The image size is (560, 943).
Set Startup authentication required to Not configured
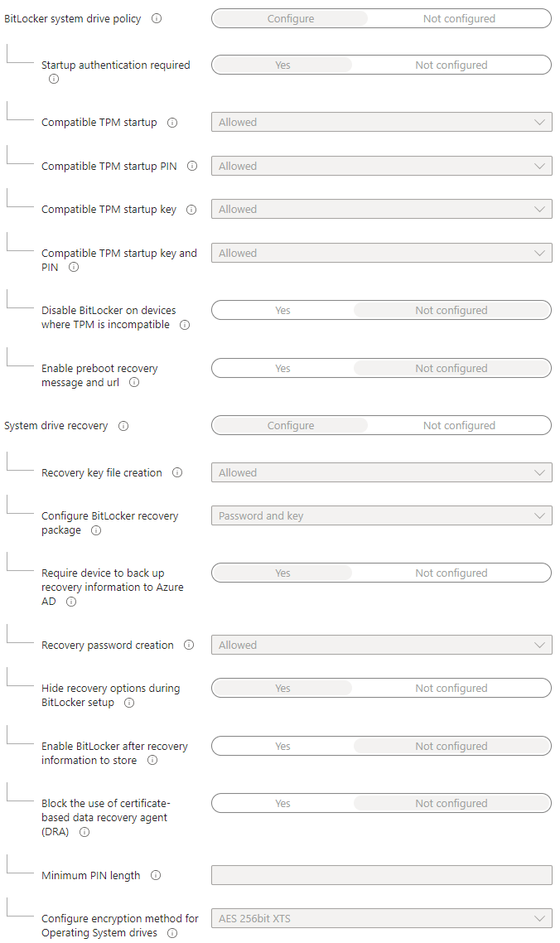tap(451, 65)
